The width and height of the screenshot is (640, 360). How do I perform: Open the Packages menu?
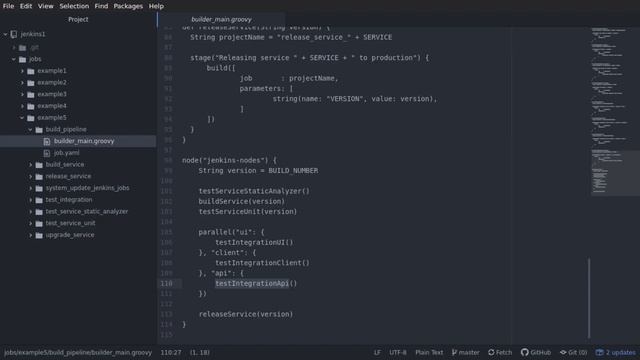[128, 6]
